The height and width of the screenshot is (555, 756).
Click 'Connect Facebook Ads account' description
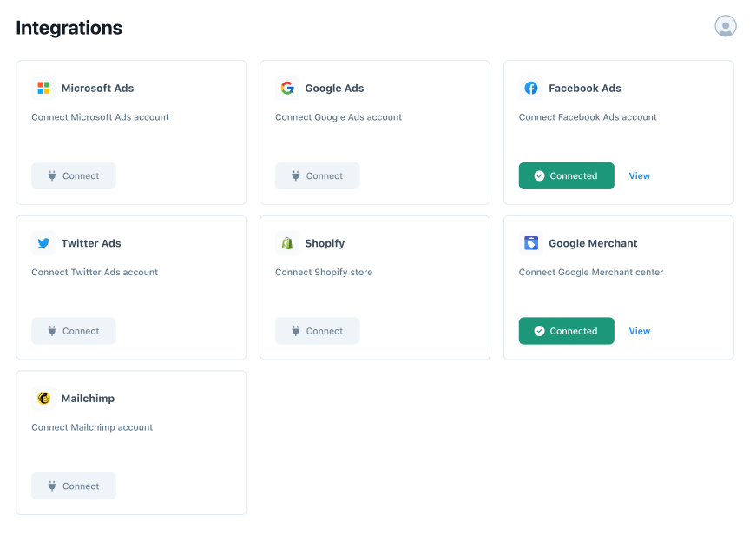click(x=588, y=117)
